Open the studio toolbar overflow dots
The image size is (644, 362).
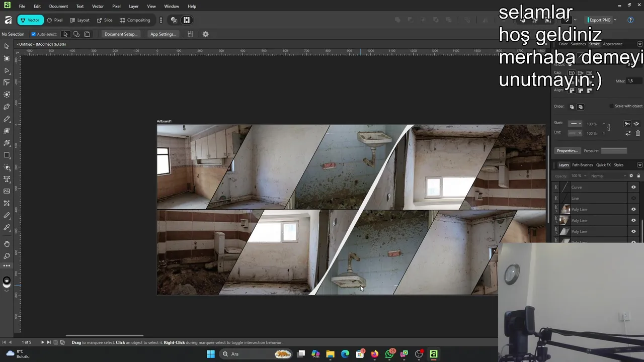161,20
